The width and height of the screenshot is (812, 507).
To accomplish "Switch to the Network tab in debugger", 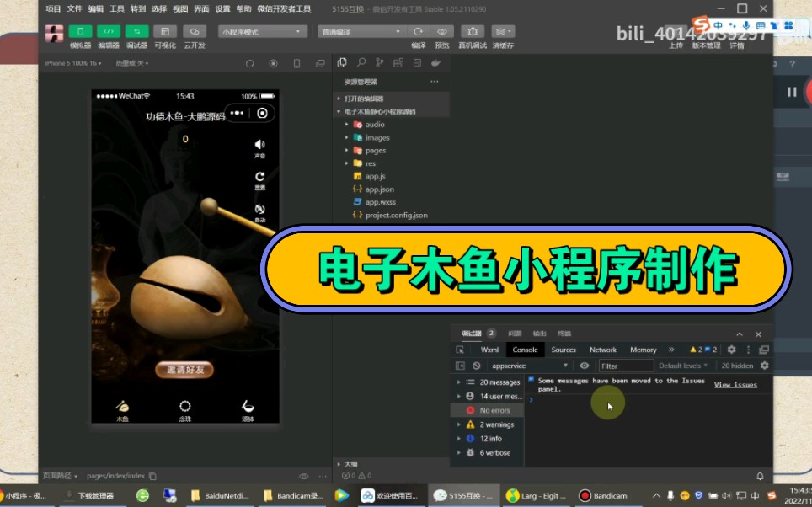I will (x=603, y=349).
